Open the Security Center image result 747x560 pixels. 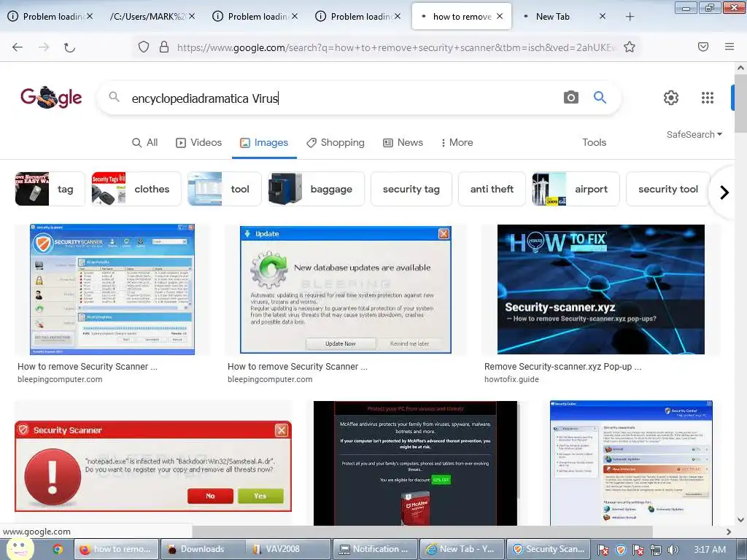(631, 463)
